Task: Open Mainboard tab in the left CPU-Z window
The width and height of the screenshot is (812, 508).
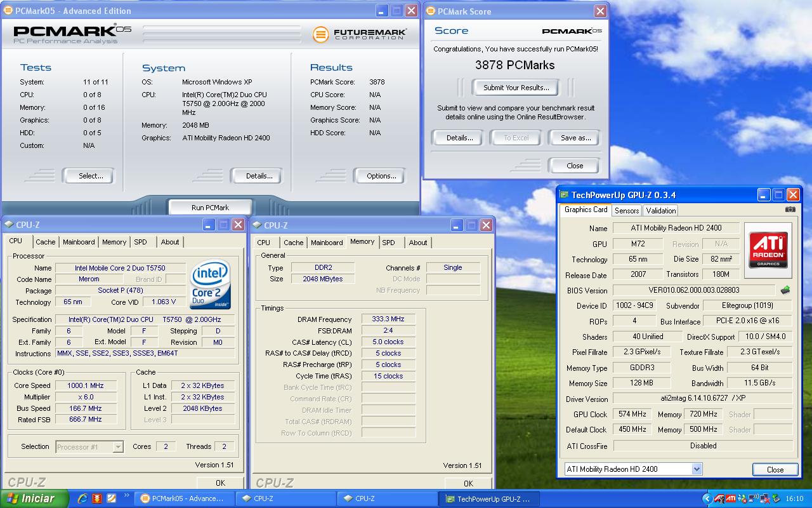Action: (79, 242)
